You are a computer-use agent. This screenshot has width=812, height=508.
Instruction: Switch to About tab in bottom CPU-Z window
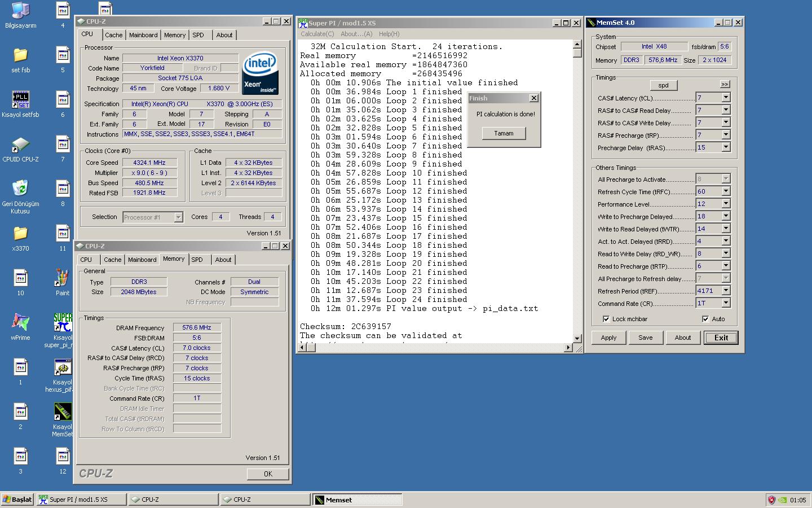[223, 260]
